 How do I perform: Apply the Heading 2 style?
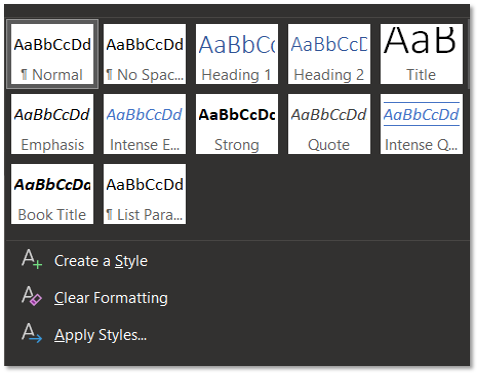pyautogui.click(x=329, y=54)
